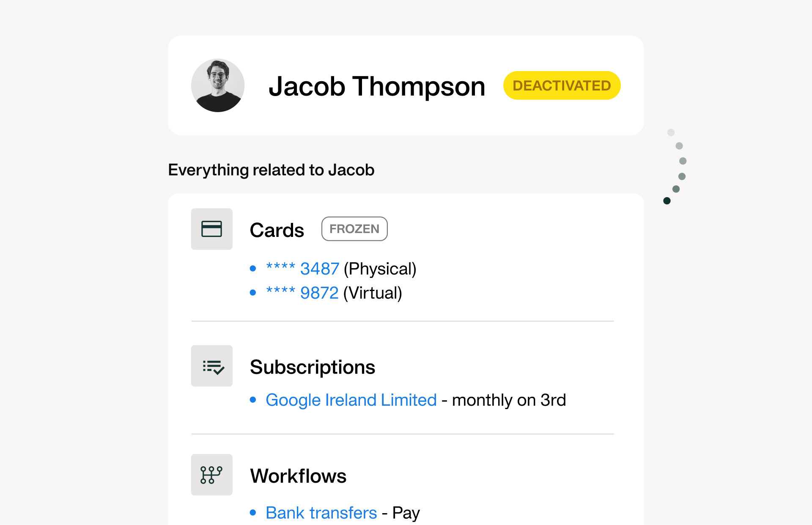Click the '(Physical)' card type label
Screen dimensions: 812x525
tap(380, 269)
